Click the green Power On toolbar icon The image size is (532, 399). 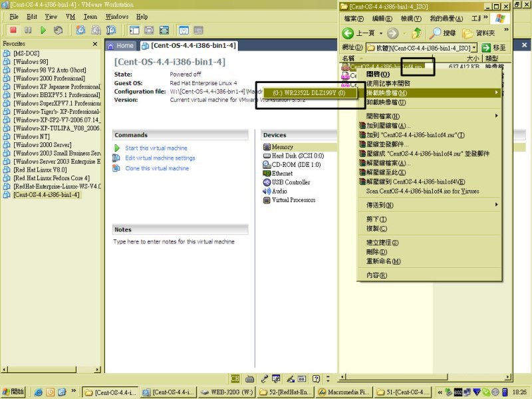click(43, 30)
